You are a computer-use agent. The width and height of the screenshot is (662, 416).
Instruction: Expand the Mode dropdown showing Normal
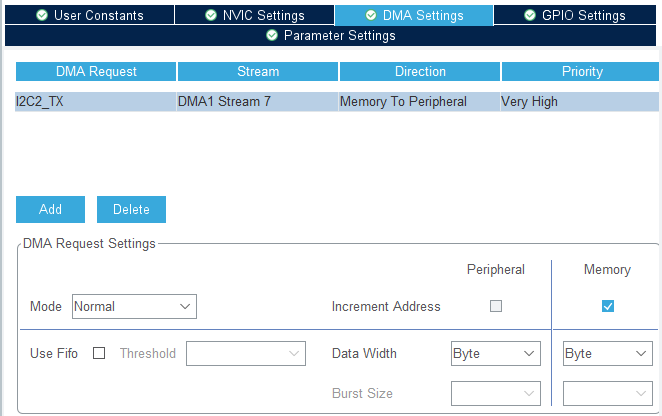coord(133,306)
